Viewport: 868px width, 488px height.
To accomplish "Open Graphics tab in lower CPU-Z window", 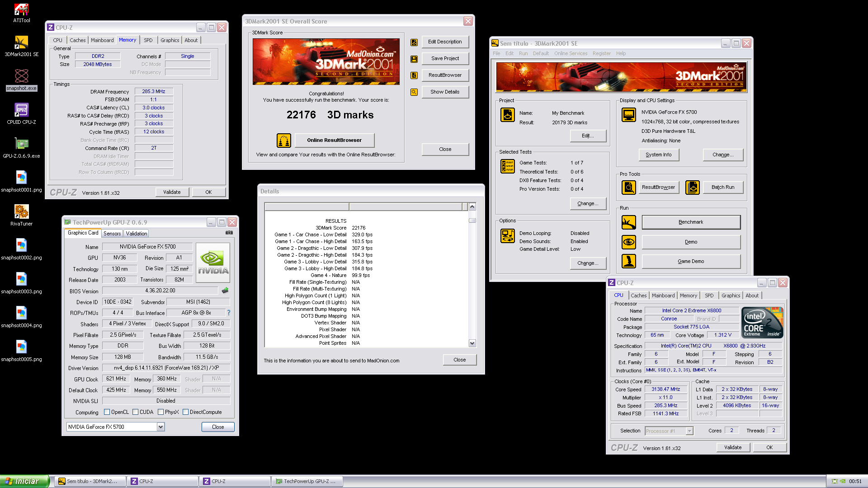I will click(x=731, y=296).
